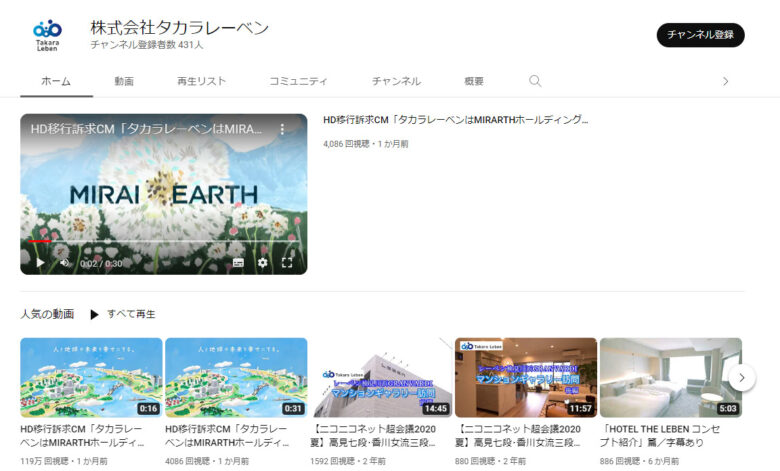Open チャンネル tab
The width and height of the screenshot is (780, 471).
point(396,81)
